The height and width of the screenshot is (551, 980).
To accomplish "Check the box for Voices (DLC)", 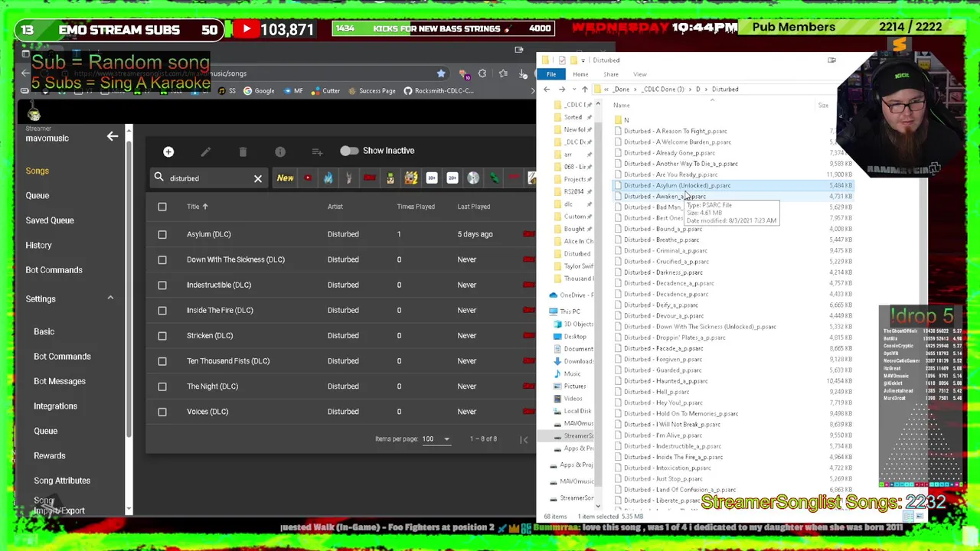I will tap(162, 412).
